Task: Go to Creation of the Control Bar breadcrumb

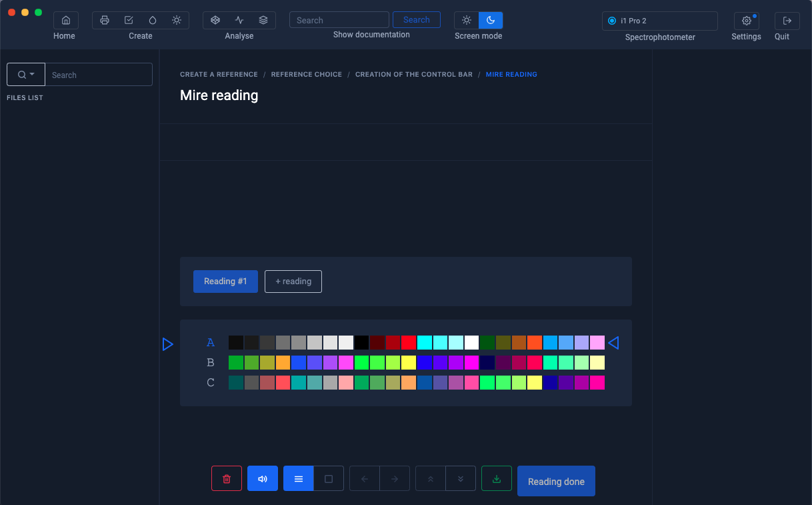Action: [x=414, y=75]
